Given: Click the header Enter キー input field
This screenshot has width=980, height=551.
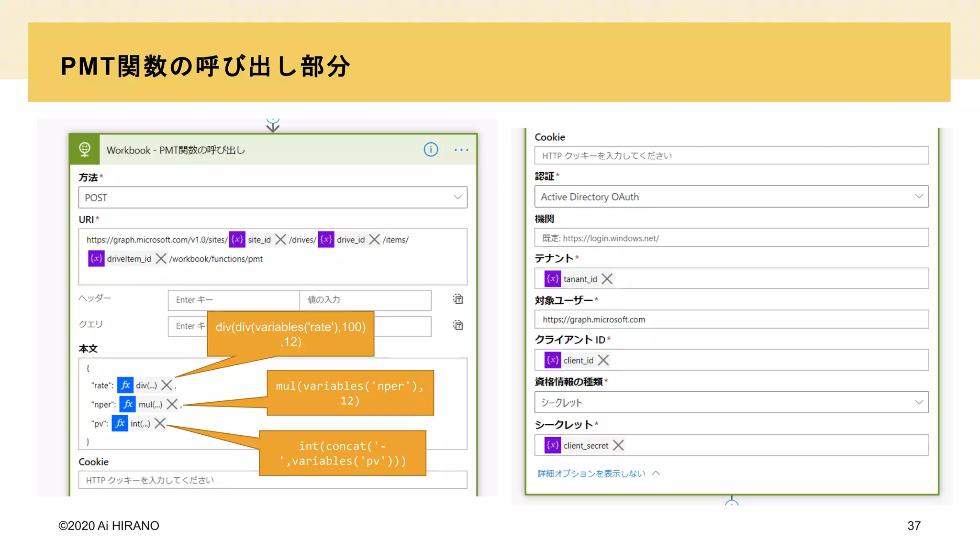Looking at the screenshot, I should point(234,300).
